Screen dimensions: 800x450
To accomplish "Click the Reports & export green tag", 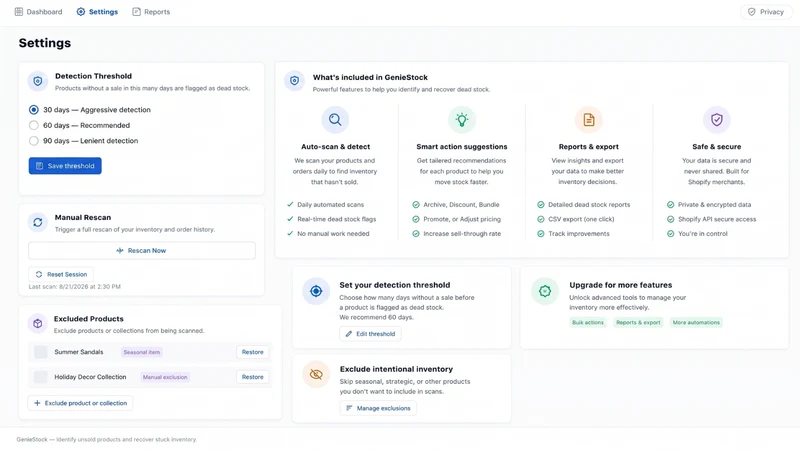I will 638,322.
